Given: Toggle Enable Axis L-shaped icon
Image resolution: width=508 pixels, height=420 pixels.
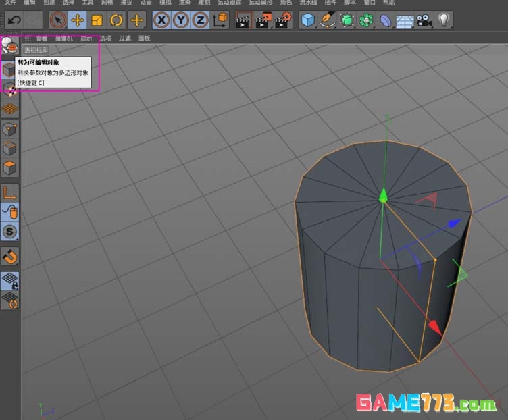Looking at the screenshot, I should (9, 192).
